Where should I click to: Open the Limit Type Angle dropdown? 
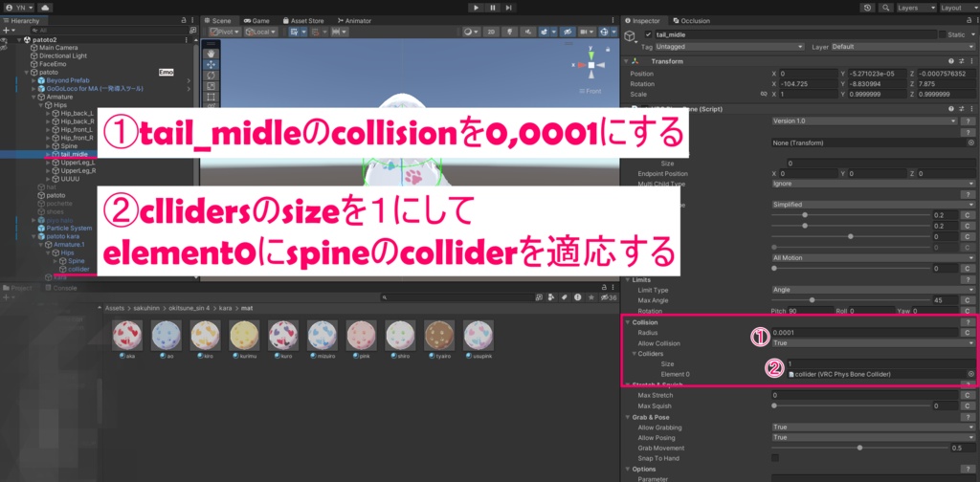pos(873,290)
